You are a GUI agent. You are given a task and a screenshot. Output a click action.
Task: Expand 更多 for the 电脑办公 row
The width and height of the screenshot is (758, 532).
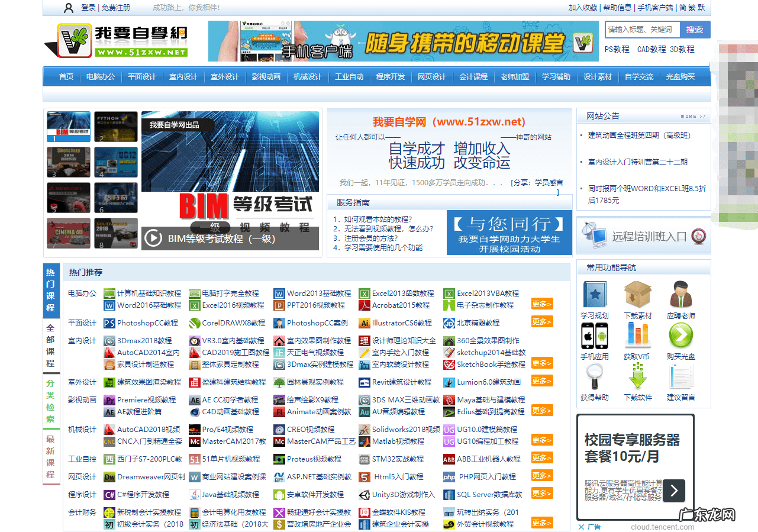coord(541,304)
